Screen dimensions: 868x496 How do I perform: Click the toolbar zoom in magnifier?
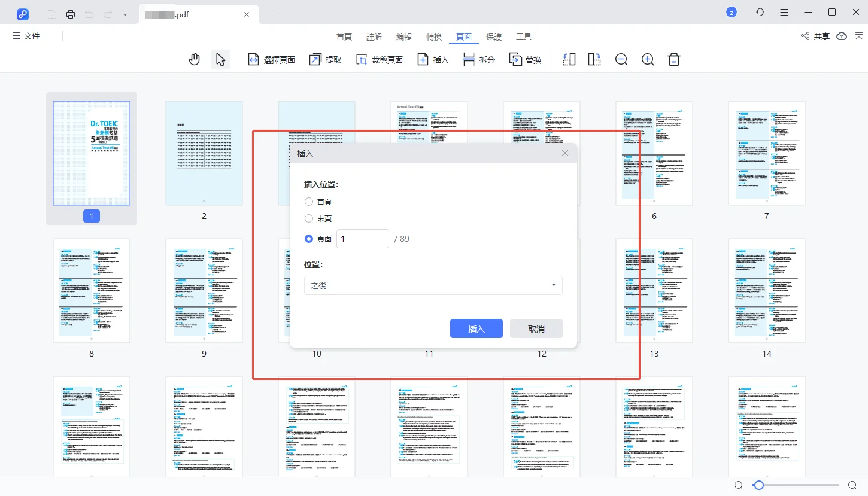(x=648, y=59)
